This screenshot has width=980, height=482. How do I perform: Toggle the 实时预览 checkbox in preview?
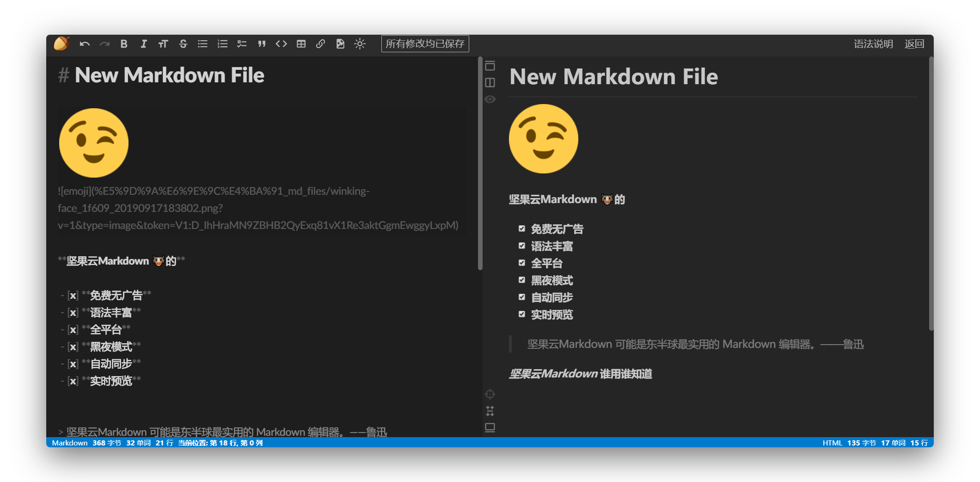coord(522,314)
